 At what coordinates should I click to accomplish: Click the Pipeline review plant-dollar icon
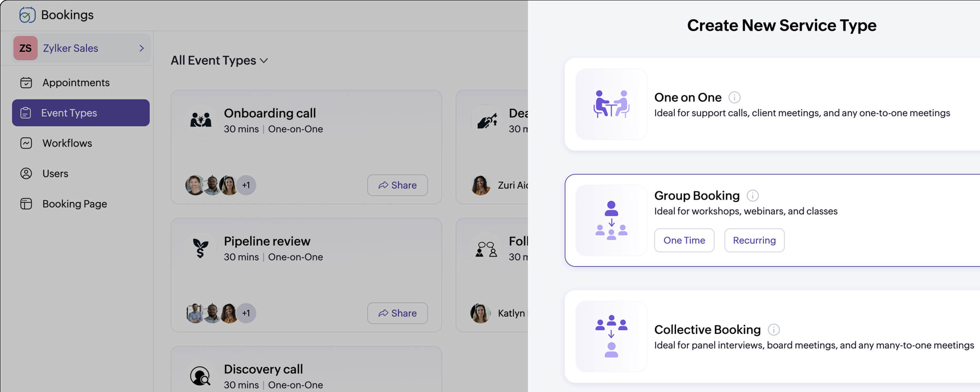tap(201, 248)
